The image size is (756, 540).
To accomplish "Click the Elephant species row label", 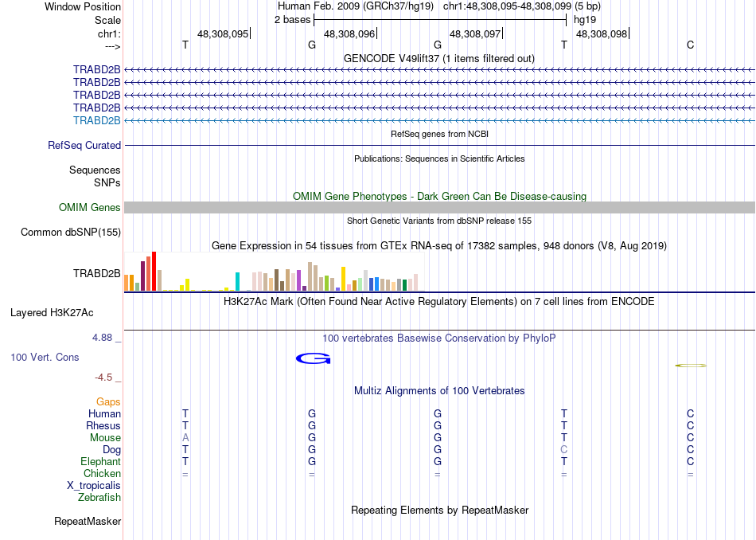I will (101, 462).
